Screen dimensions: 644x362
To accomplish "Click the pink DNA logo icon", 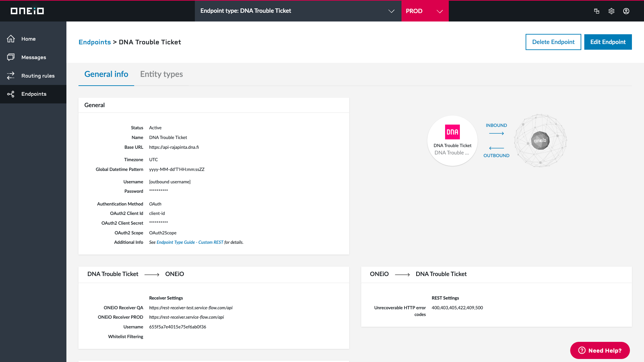I will (x=452, y=132).
